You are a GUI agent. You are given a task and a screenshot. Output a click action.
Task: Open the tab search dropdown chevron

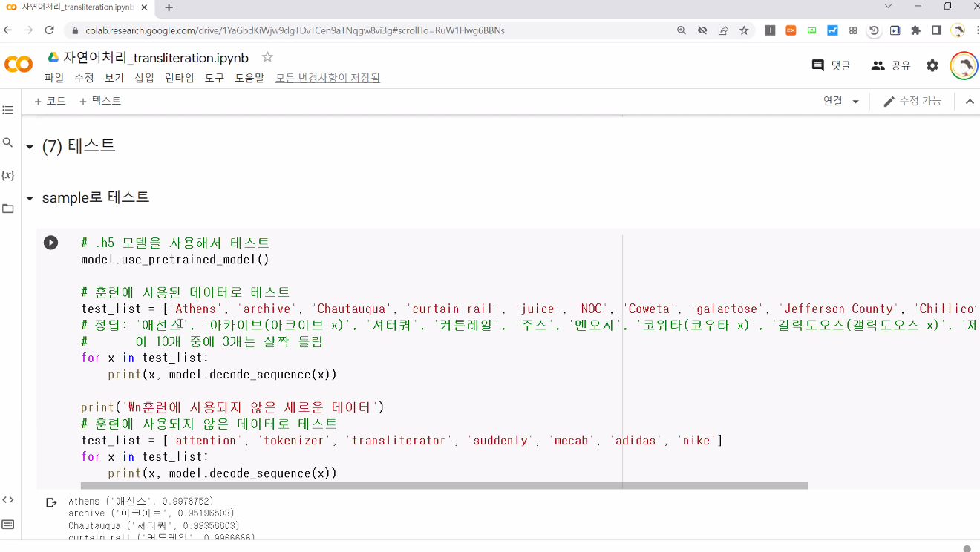[x=888, y=6]
